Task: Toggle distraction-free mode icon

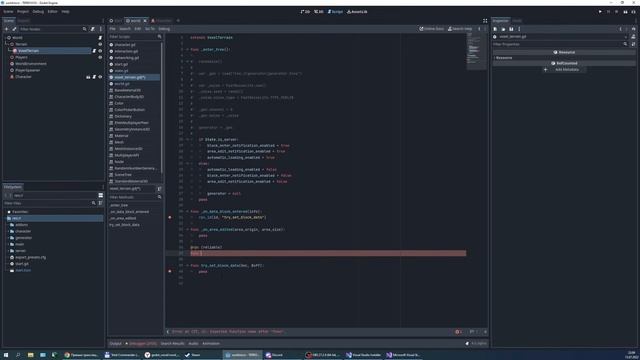Action: (x=485, y=20)
